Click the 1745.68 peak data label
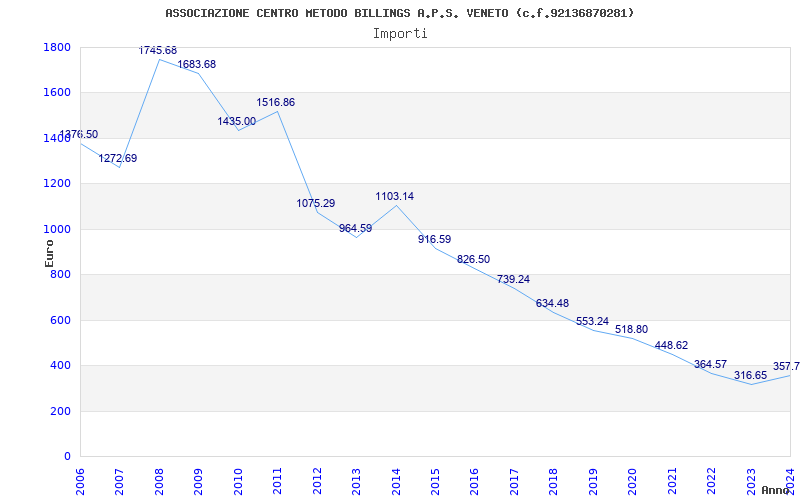The image size is (800, 500). pos(158,51)
